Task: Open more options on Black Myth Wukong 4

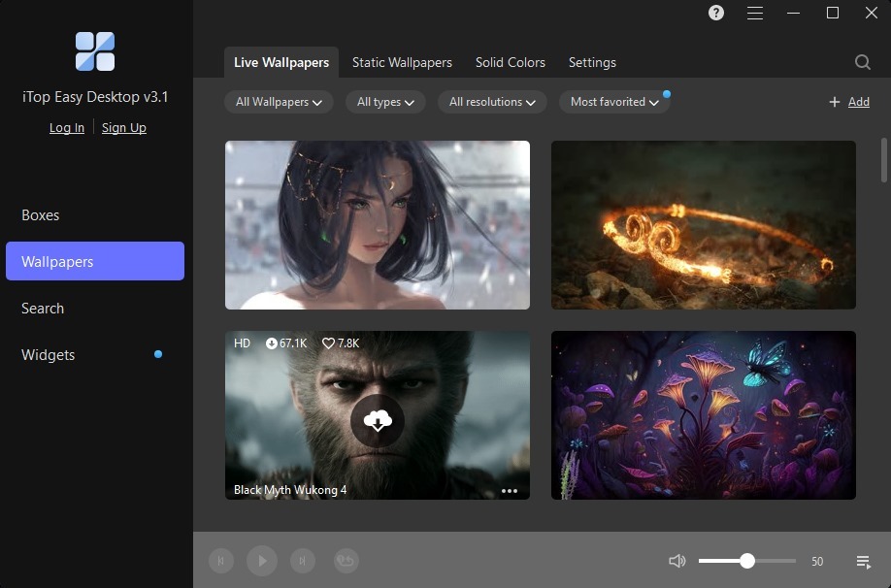Action: [x=509, y=490]
